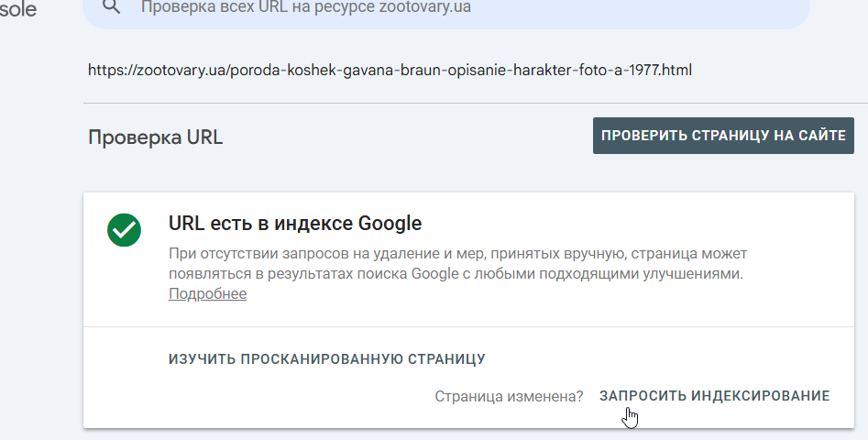Open the "Подробнее" link

pyautogui.click(x=207, y=294)
